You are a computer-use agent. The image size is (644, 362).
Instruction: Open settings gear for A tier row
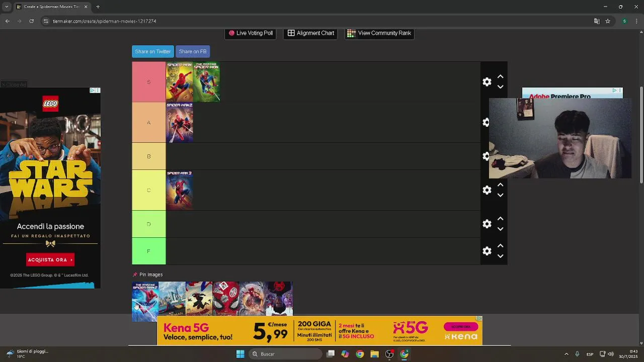(x=486, y=122)
